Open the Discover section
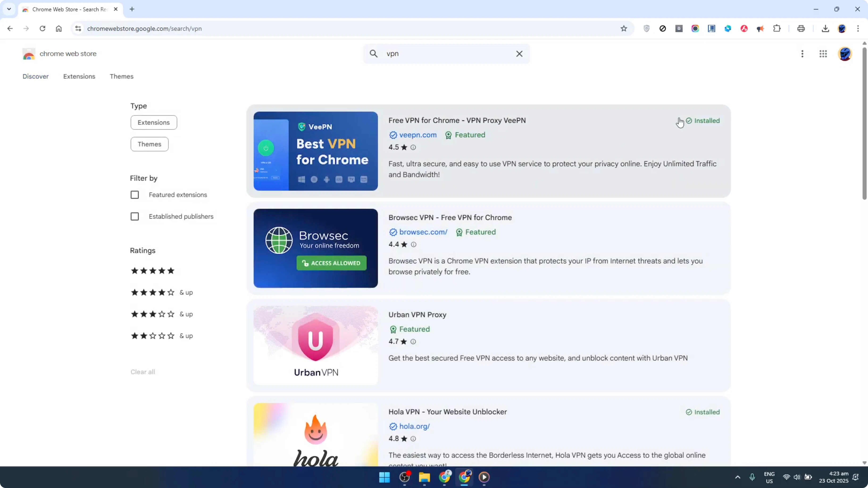Image resolution: width=868 pixels, height=488 pixels. (35, 76)
